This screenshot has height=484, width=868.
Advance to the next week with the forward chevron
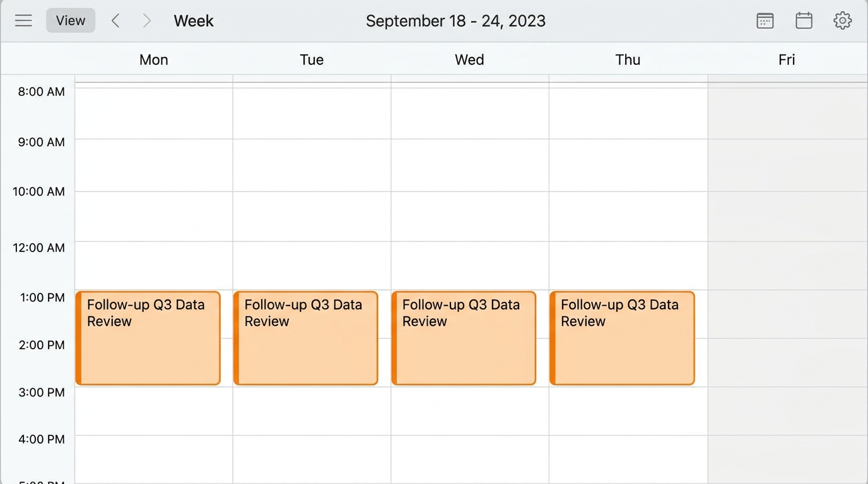click(146, 20)
